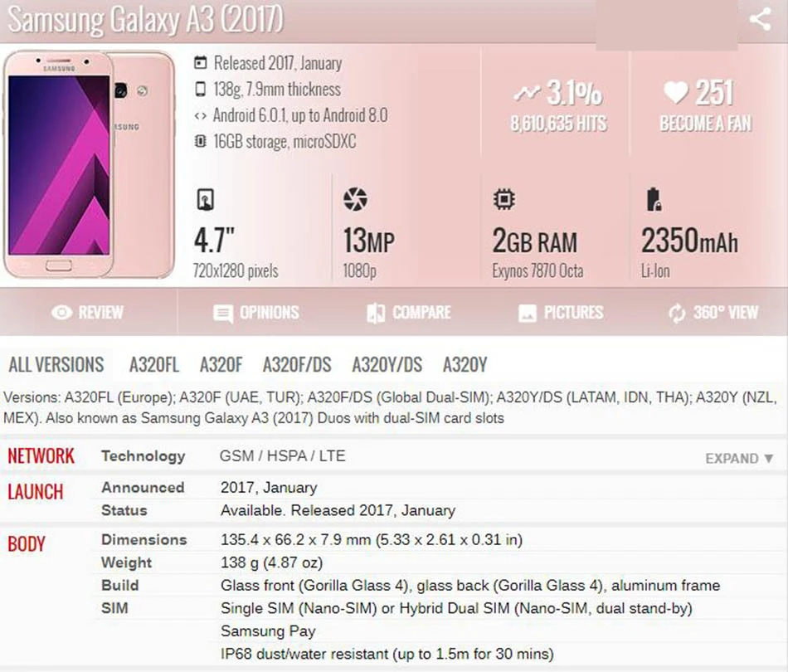Click the 2GB RAM value
Image resolution: width=788 pixels, height=672 pixels.
535,241
